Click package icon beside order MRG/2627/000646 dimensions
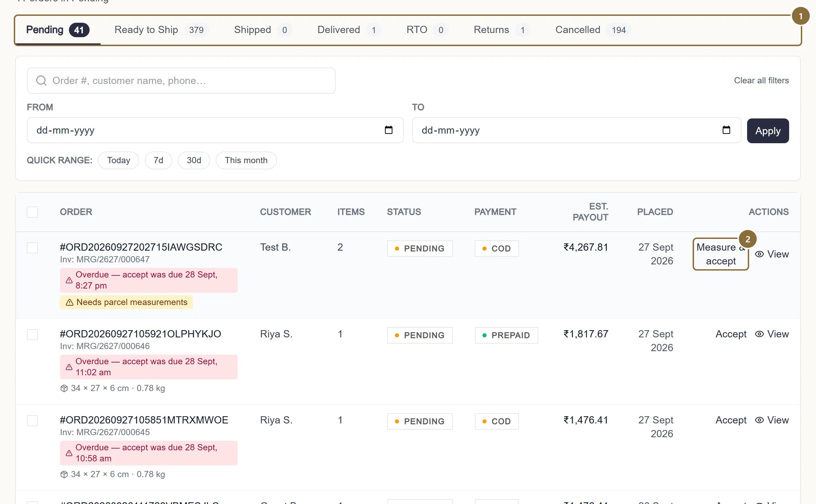816x504 pixels. [64, 388]
